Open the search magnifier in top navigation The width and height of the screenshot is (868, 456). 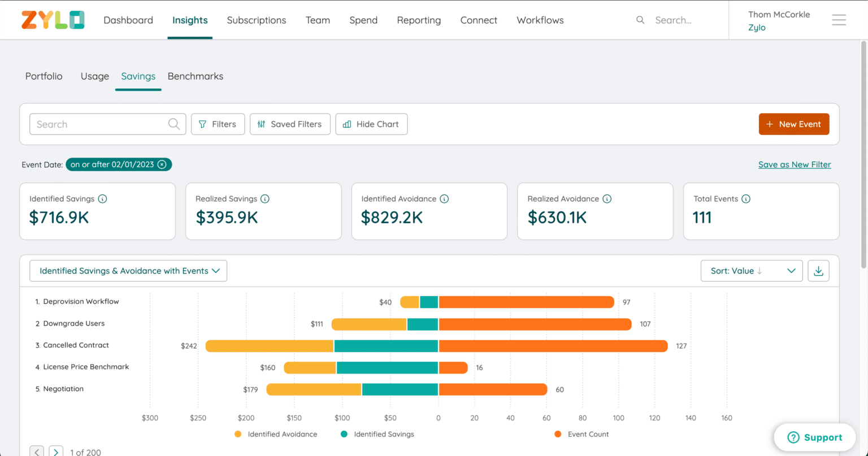click(640, 20)
